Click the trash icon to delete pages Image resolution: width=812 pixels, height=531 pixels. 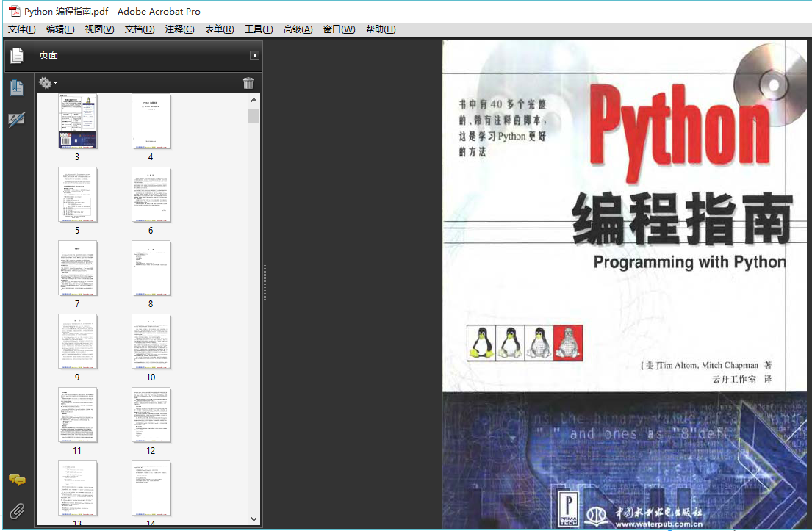pyautogui.click(x=248, y=83)
